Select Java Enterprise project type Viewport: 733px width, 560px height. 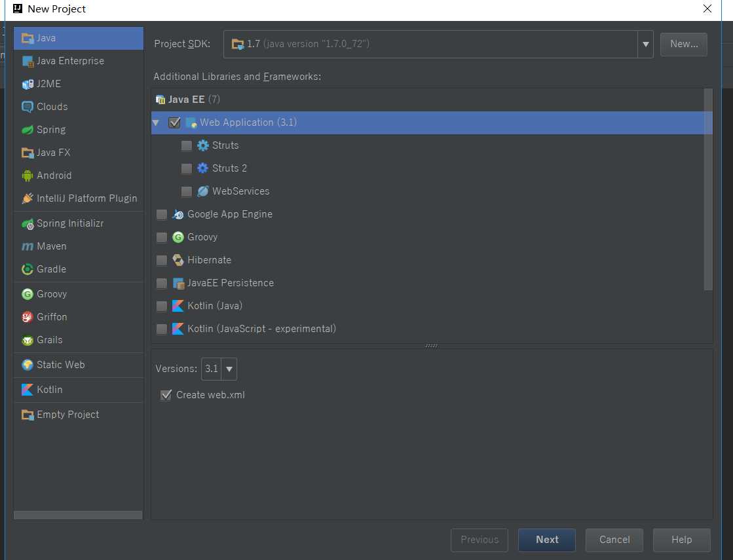(x=79, y=61)
